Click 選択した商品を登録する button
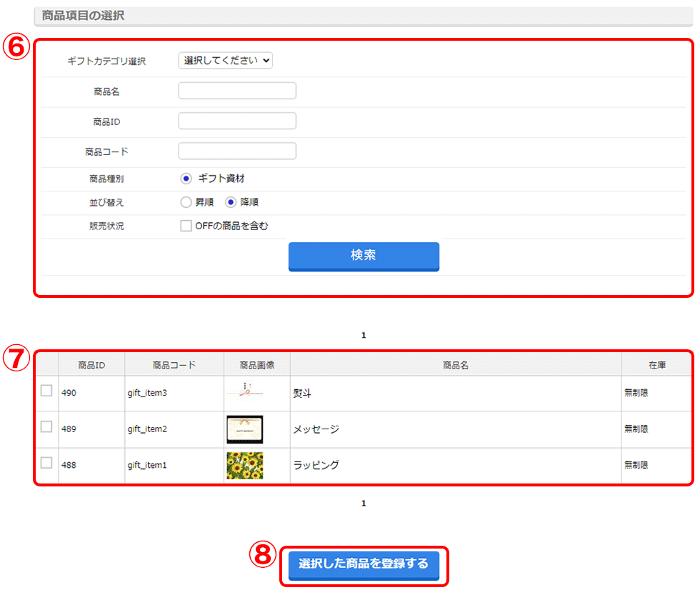This screenshot has height=600, width=700. 364,564
